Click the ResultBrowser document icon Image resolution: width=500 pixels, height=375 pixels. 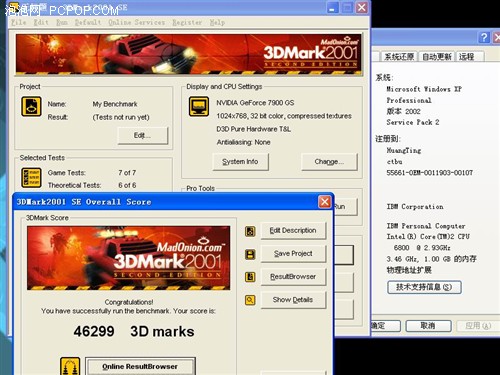click(250, 277)
